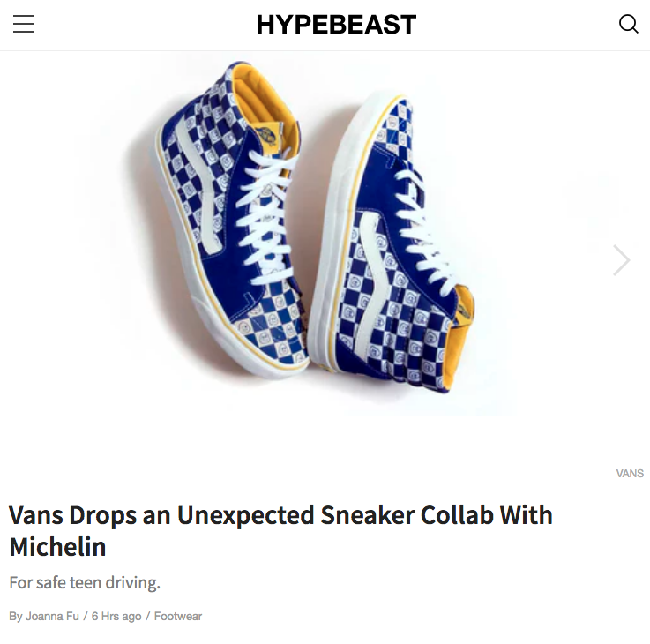Click the VANS image credit
The width and height of the screenshot is (650, 644).
[630, 473]
